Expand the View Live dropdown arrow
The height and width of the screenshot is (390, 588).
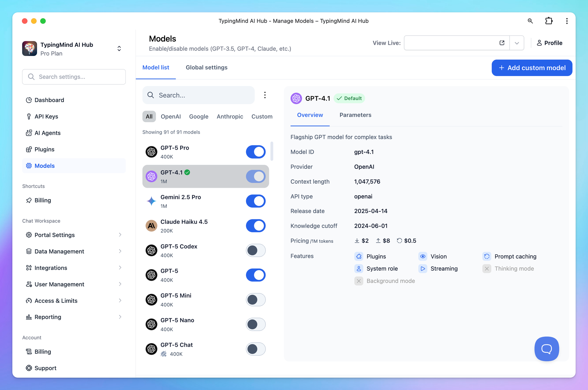tap(517, 43)
